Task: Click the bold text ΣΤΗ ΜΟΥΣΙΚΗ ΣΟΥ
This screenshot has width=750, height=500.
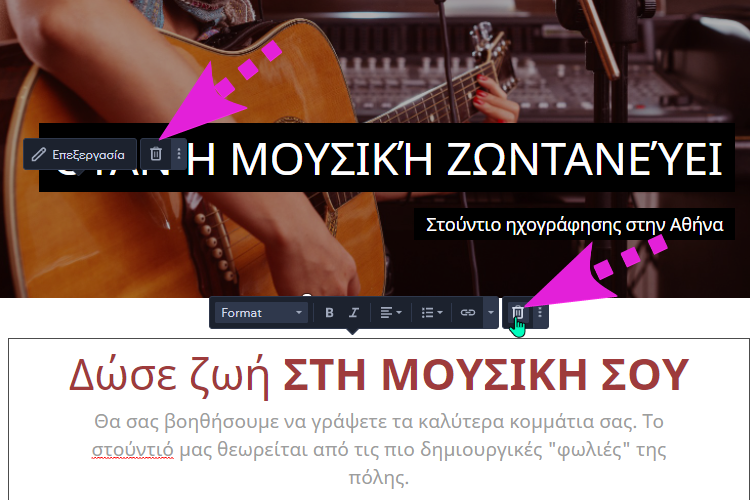Action: pos(486,373)
